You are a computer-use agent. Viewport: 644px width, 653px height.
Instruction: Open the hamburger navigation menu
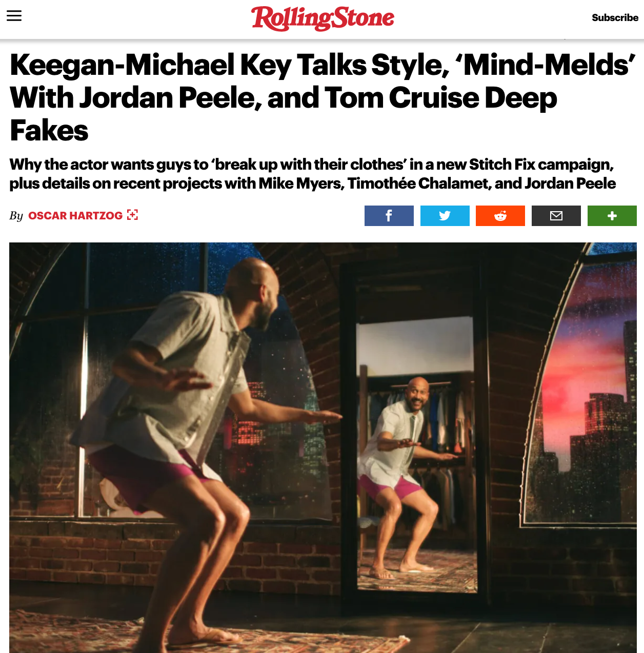[14, 16]
